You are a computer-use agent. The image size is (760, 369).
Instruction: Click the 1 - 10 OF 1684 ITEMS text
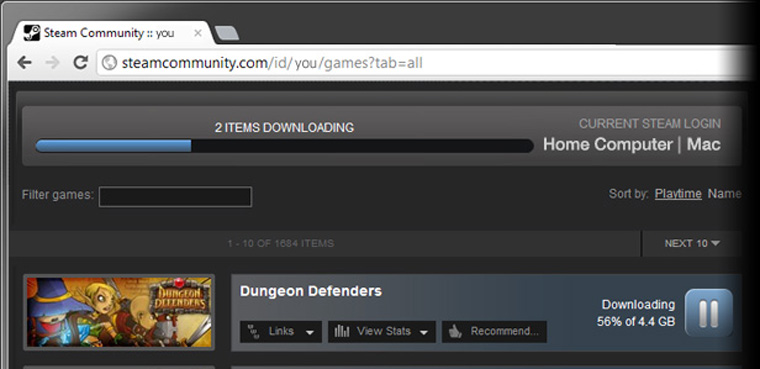pyautogui.click(x=281, y=243)
